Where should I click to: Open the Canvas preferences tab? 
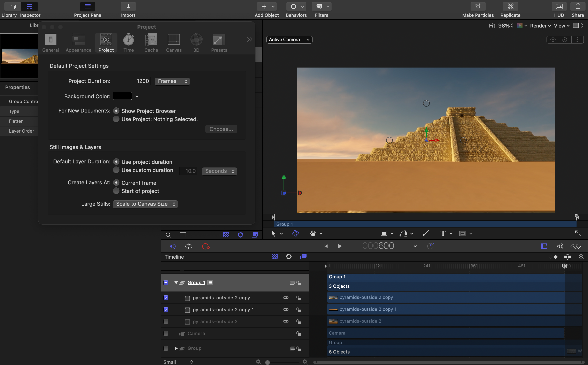tap(173, 43)
